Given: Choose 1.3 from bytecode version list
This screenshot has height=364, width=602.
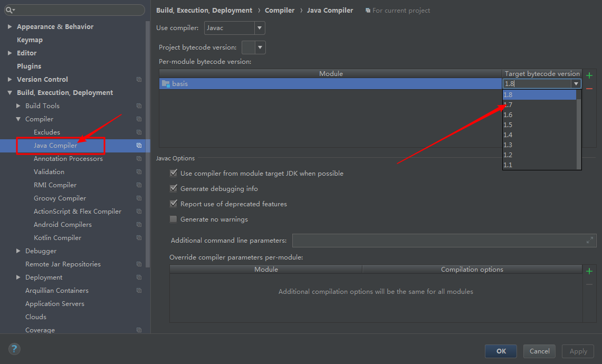Looking at the screenshot, I should coord(539,145).
